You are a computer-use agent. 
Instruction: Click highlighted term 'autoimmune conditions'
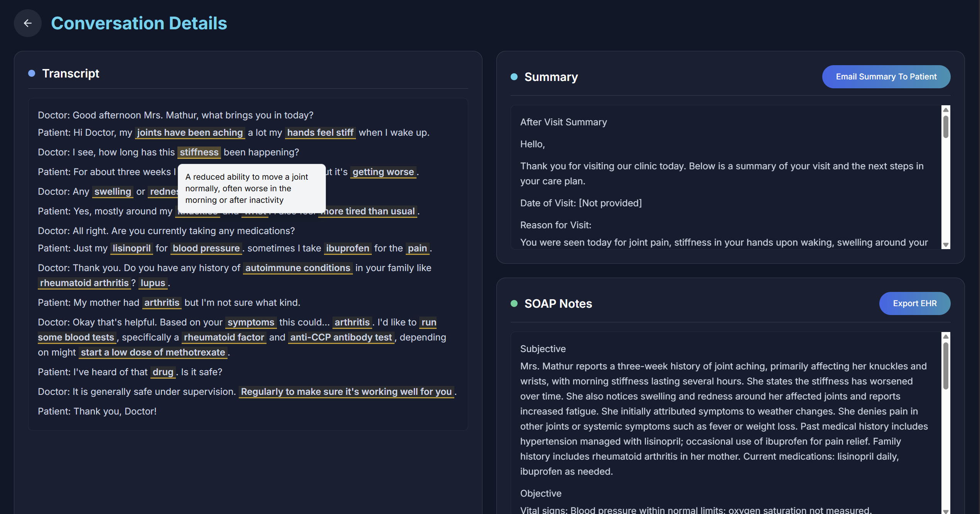(297, 268)
